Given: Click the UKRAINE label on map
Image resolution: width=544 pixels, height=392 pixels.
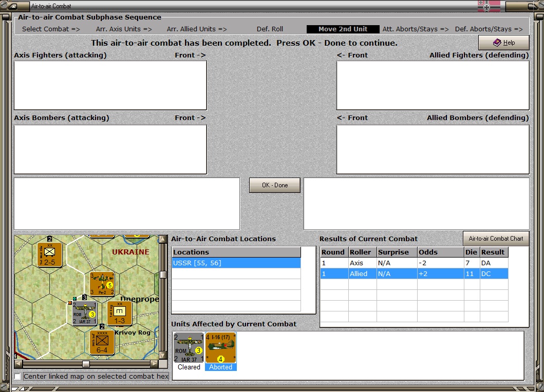Looking at the screenshot, I should 130,252.
